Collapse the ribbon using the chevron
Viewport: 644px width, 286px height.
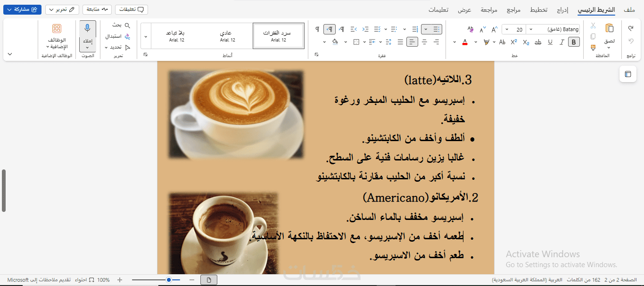[10, 54]
